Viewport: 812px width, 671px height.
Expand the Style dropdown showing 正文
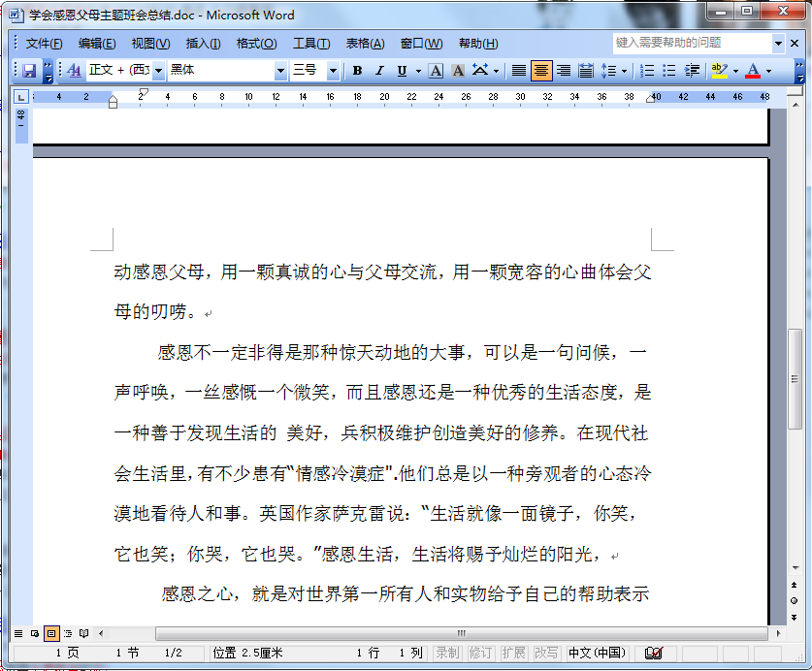[x=158, y=71]
